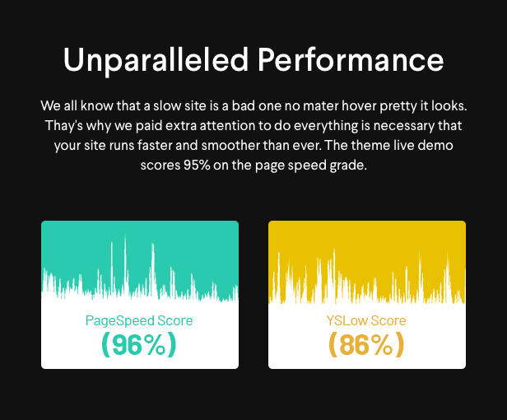
Task: Select the YSLow Score card
Action: [x=367, y=295]
